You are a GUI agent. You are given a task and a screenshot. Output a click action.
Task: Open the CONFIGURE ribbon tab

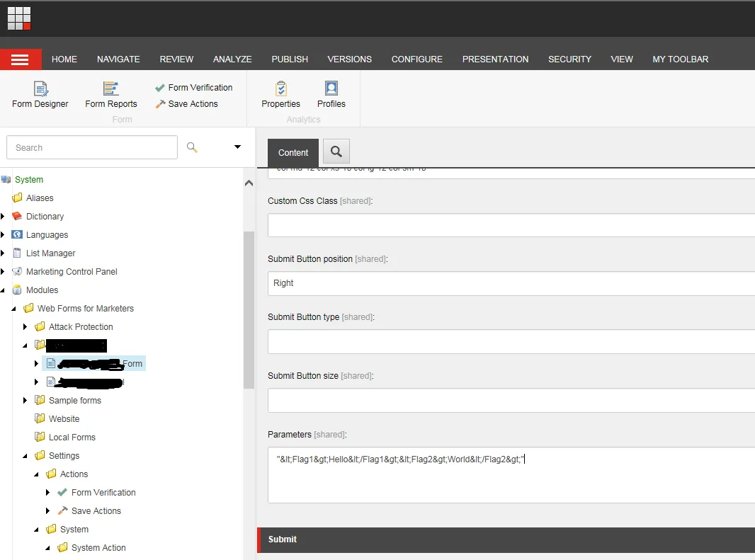pos(417,59)
